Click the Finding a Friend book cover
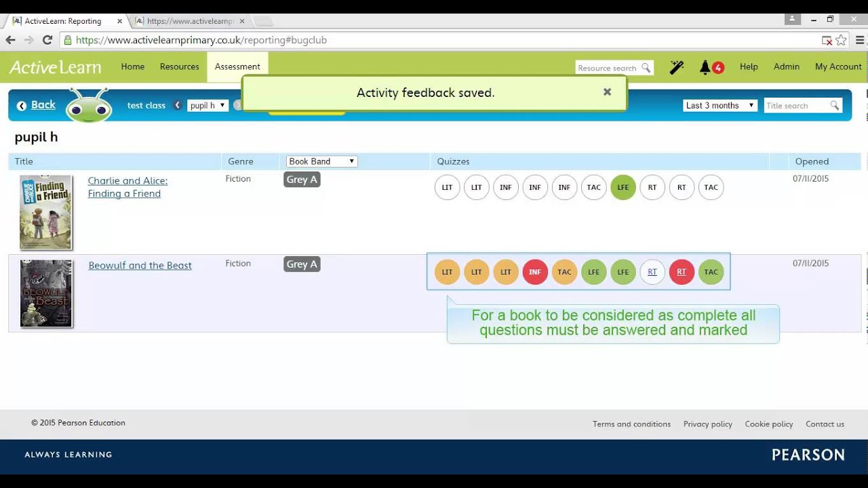 pyautogui.click(x=46, y=213)
